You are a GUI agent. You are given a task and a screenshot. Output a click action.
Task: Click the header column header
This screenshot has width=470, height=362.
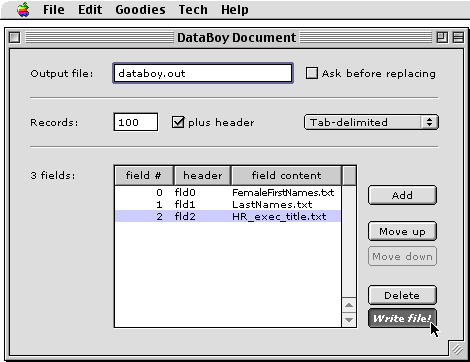coord(202,175)
